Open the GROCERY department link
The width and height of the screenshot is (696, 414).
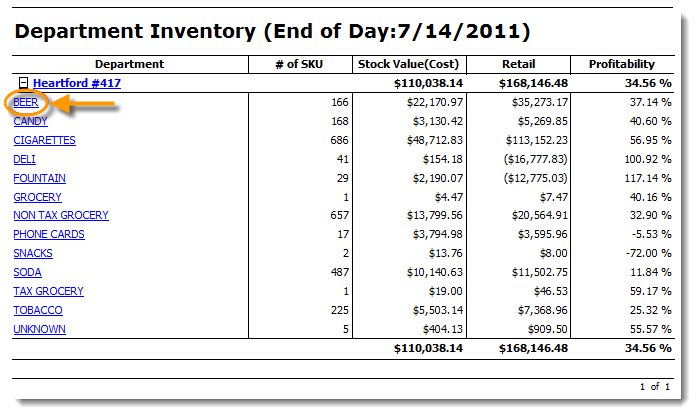37,197
